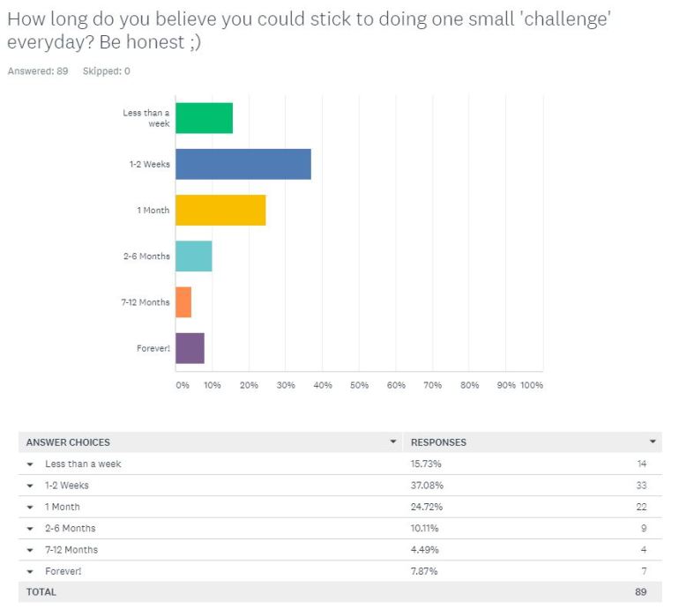Expand the '7-12 Months' row arrow
Screen dimensions: 679x616
pyautogui.click(x=30, y=550)
